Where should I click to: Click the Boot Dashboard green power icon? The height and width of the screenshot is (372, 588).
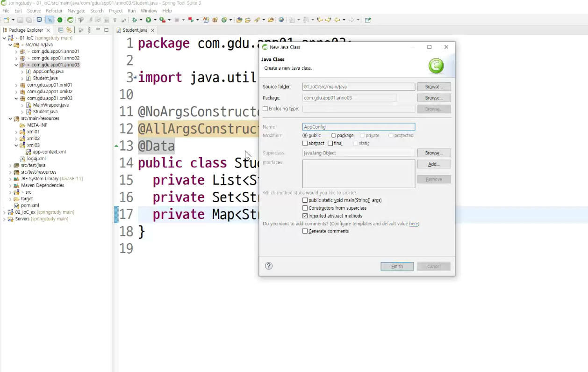tap(60, 20)
